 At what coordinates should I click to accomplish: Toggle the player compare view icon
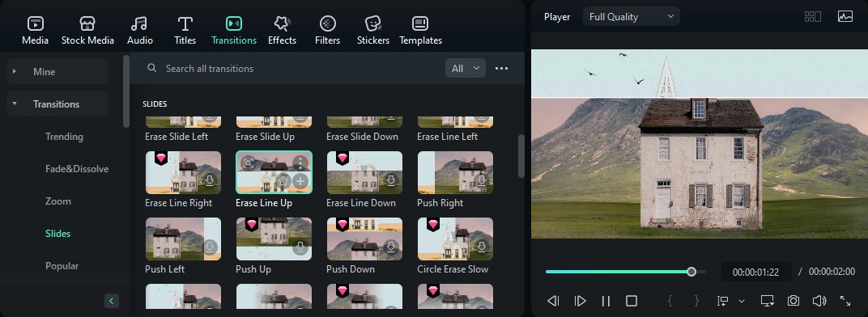[813, 17]
